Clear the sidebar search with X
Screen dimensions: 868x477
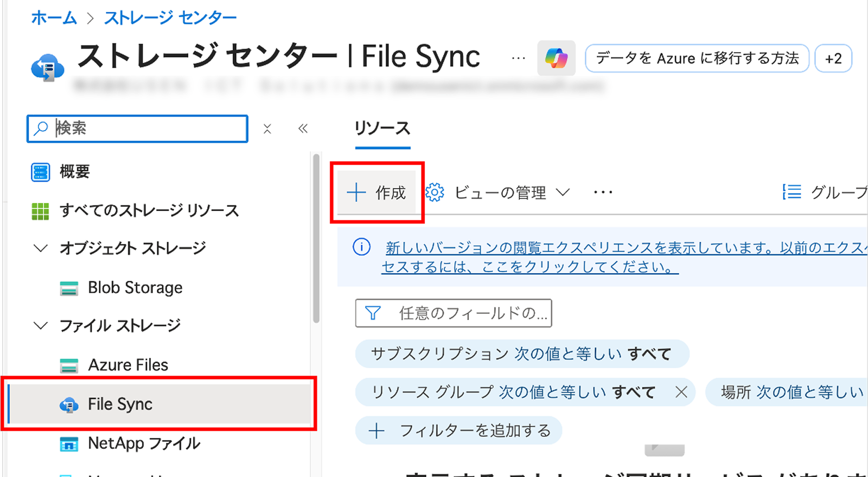[267, 129]
